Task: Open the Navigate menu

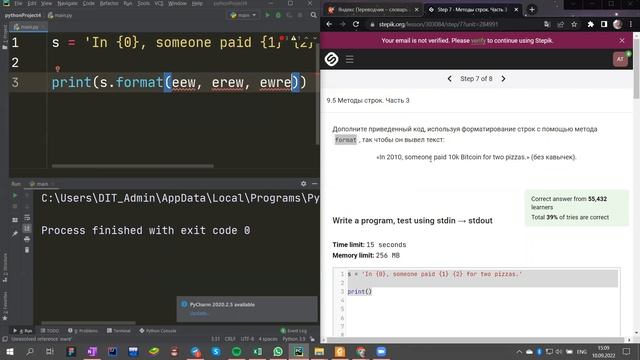Action: pyautogui.click(x=67, y=3)
